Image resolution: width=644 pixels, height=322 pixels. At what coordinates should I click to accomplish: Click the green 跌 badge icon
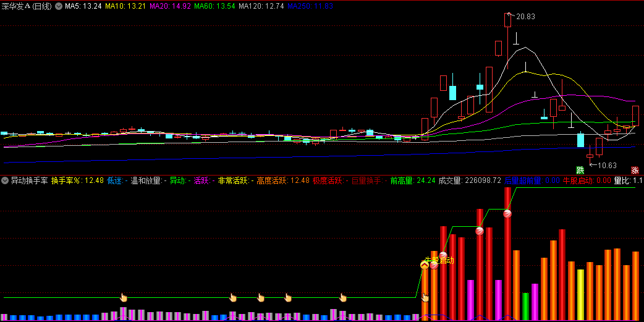click(x=580, y=170)
